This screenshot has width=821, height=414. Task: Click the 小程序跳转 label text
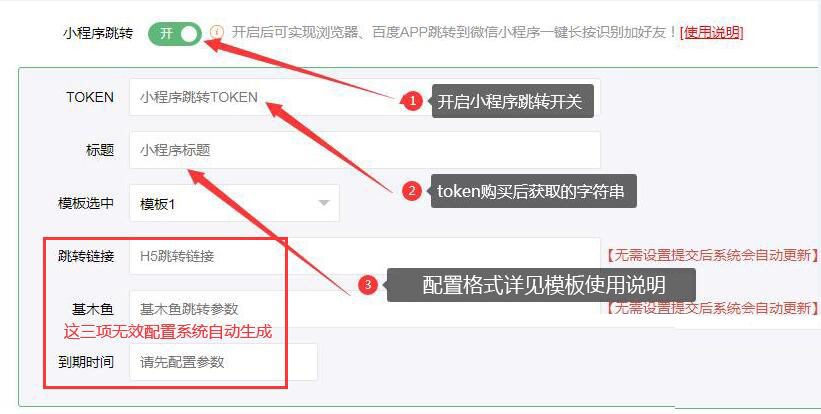click(98, 34)
